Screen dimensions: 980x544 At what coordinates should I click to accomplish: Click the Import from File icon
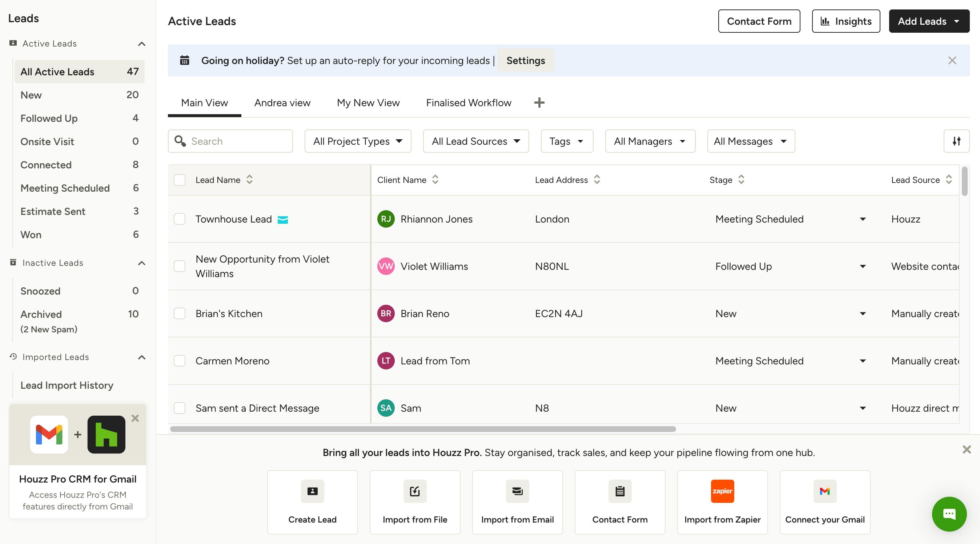click(415, 491)
